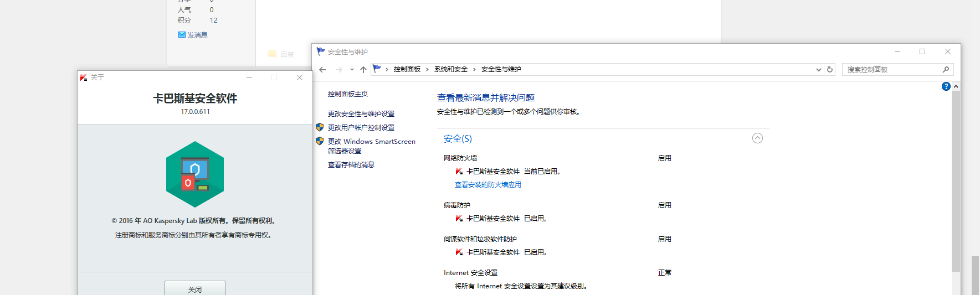Click the Kaspersky hexagon logo image
This screenshot has height=295, width=980.
195,174
